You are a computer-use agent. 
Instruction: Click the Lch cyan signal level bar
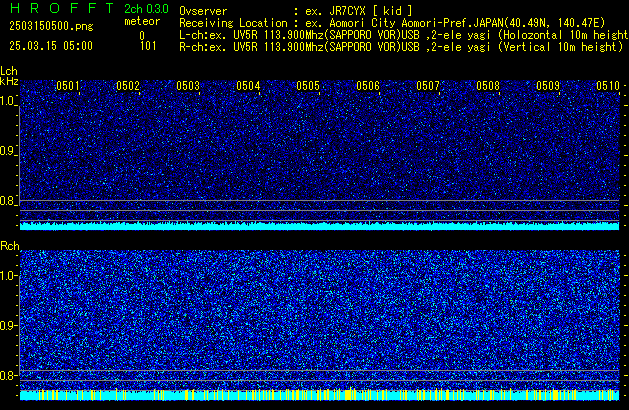320,226
